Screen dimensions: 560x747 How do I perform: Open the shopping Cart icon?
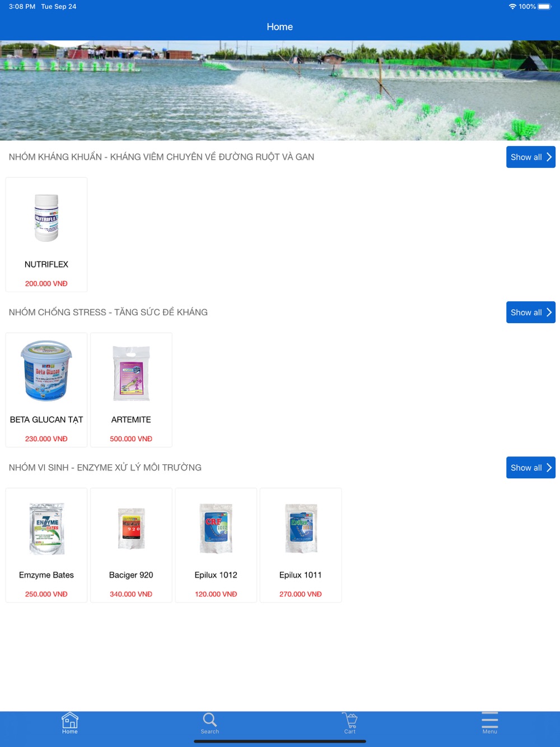(350, 720)
